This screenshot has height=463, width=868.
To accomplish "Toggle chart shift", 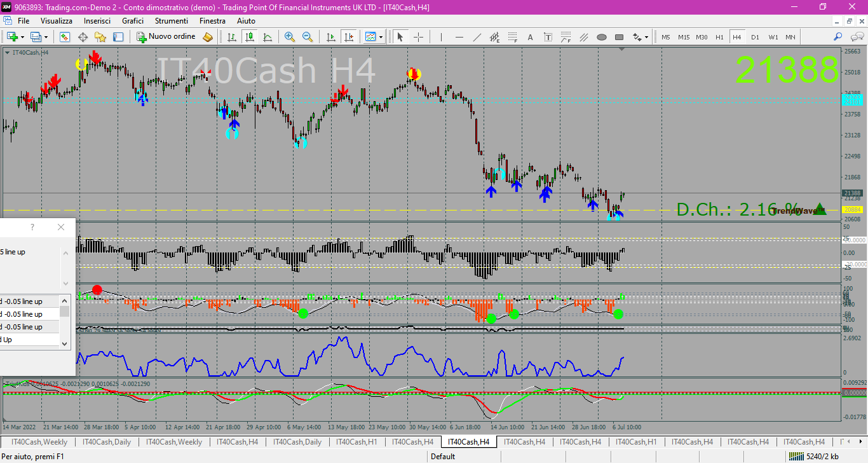I will point(348,37).
